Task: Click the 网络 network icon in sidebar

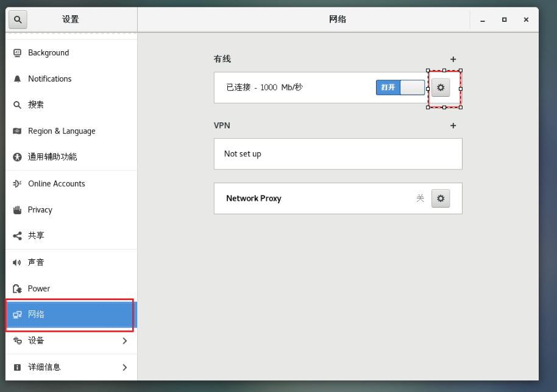Action: coord(17,315)
